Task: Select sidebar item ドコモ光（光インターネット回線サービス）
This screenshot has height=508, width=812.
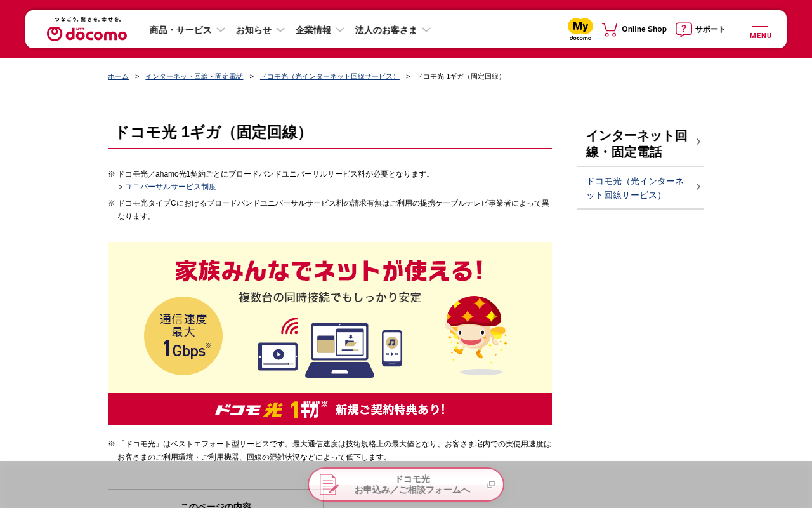Action: [x=641, y=188]
